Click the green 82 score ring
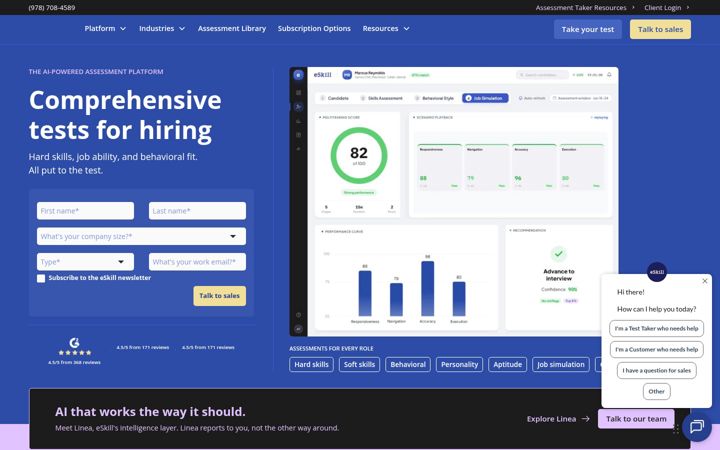720x450 pixels. coord(359,156)
